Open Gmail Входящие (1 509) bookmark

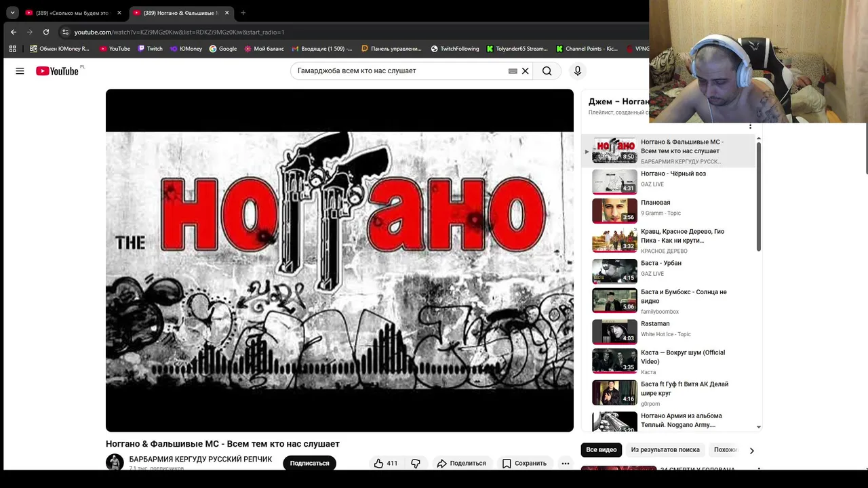tap(323, 49)
